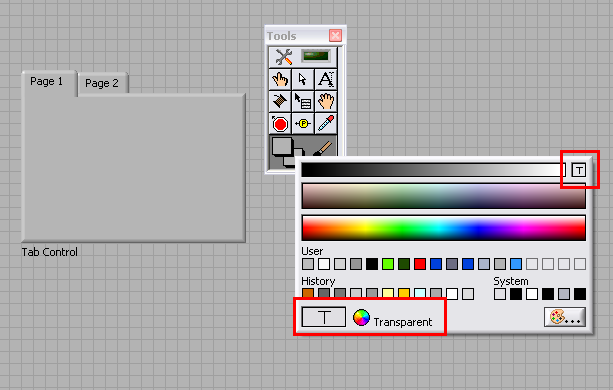Screen dimensions: 613x390
Task: Pick a color from the muted spectrum bar
Action: (x=444, y=196)
